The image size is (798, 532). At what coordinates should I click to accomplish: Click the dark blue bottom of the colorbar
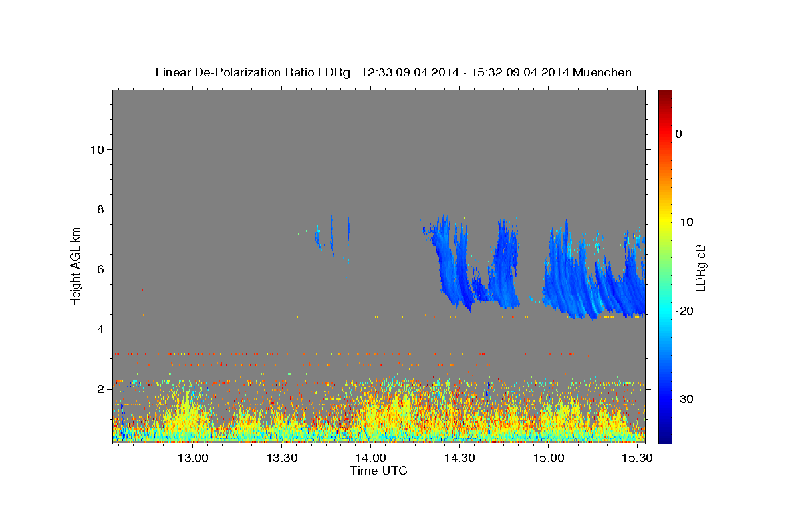click(665, 436)
